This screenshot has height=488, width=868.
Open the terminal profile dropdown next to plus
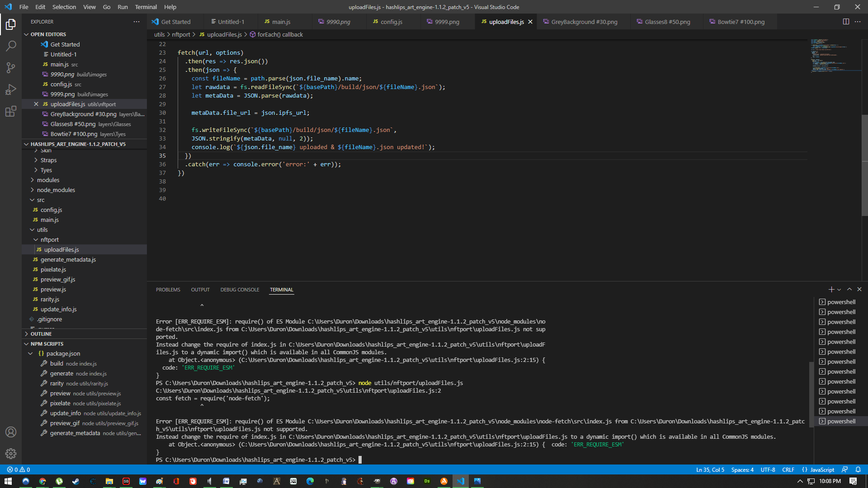[x=840, y=289]
